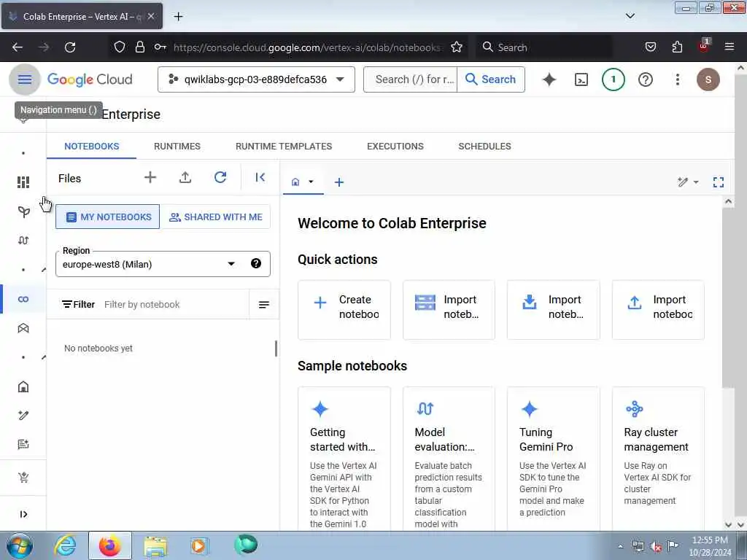Open the three-dot settings menu

click(x=678, y=79)
